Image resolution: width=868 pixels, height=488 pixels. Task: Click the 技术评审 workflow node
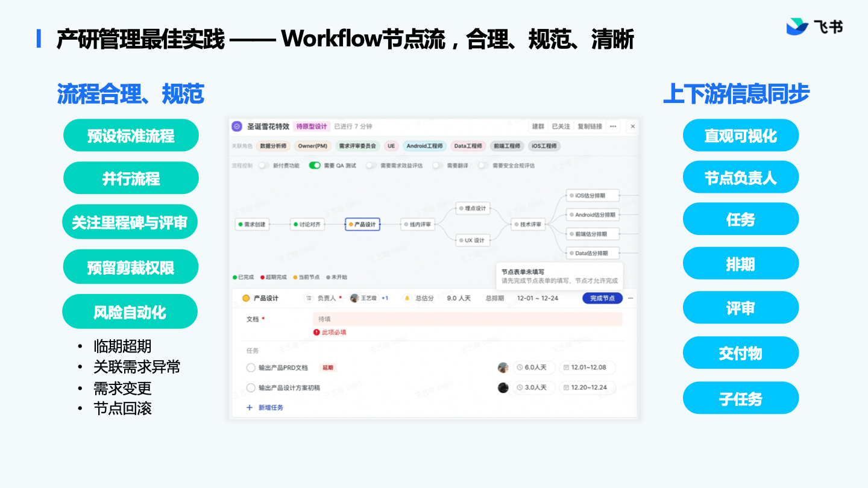coord(528,224)
